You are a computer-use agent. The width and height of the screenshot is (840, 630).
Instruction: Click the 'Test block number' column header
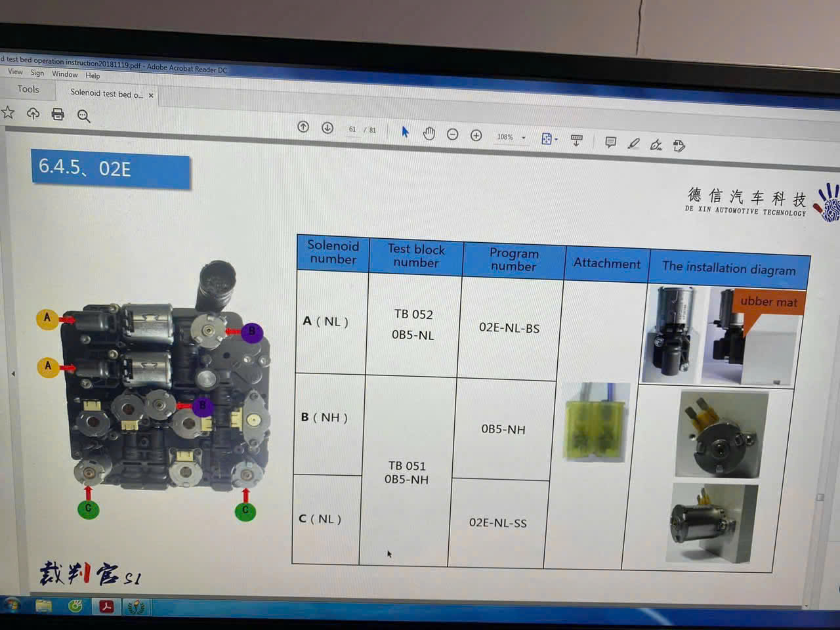coord(416,256)
